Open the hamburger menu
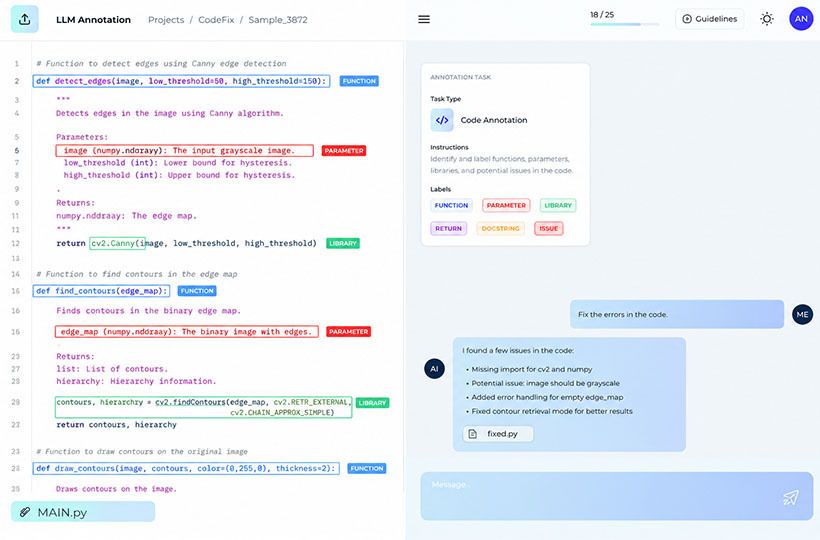820x540 pixels. click(x=424, y=19)
